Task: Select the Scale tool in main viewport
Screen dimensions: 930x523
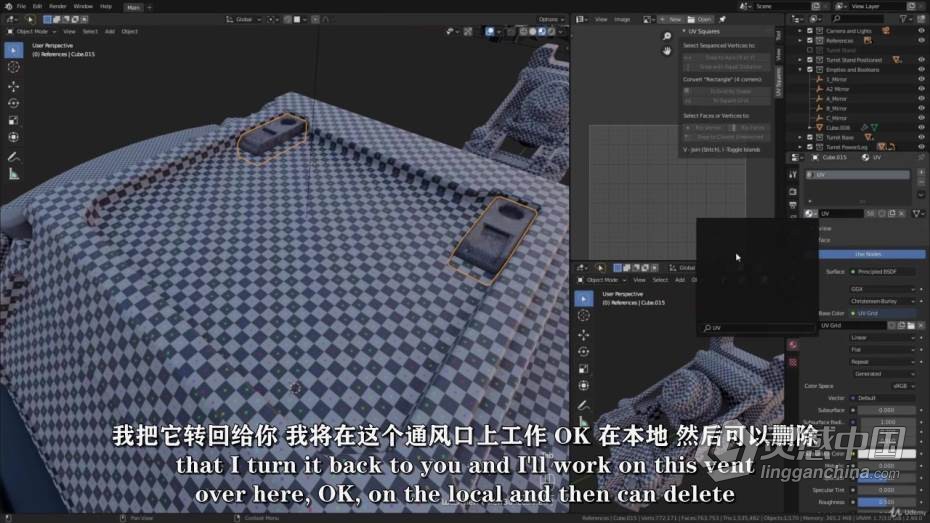Action: [x=14, y=120]
